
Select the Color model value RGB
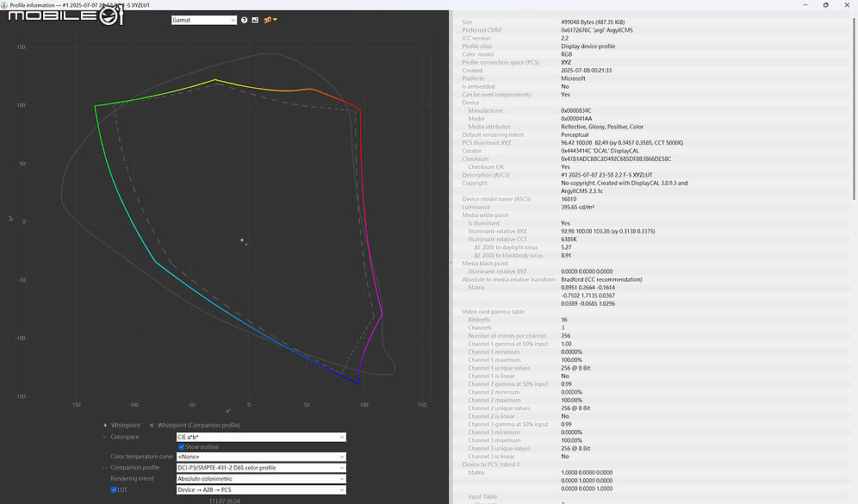tap(566, 55)
